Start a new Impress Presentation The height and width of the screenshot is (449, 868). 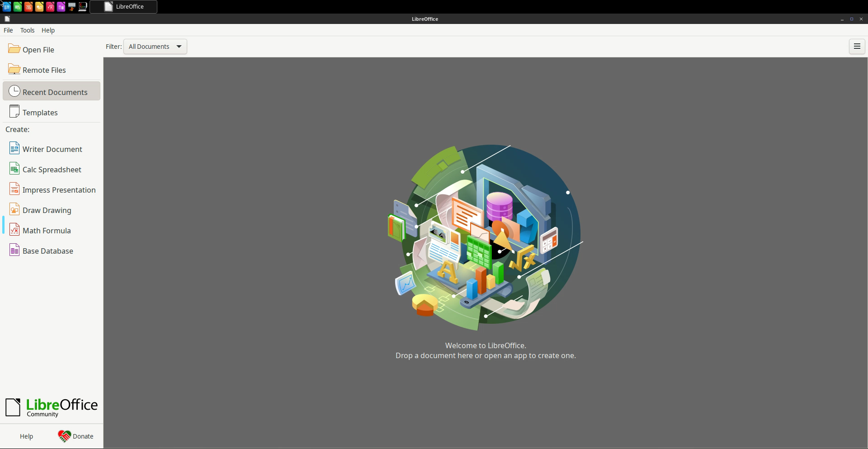(x=59, y=190)
